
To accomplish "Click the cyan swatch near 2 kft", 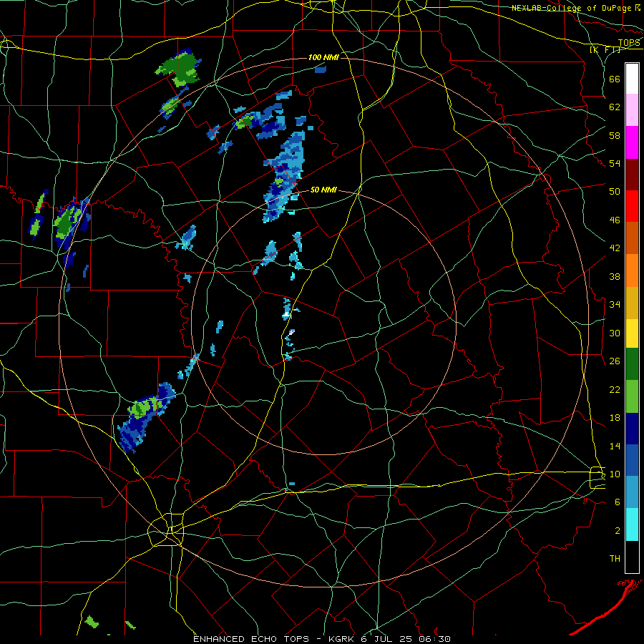I will 632,525.
